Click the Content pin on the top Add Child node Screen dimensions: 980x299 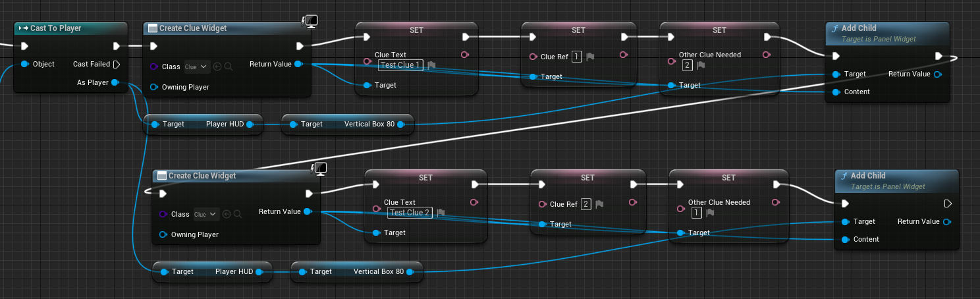tap(836, 92)
